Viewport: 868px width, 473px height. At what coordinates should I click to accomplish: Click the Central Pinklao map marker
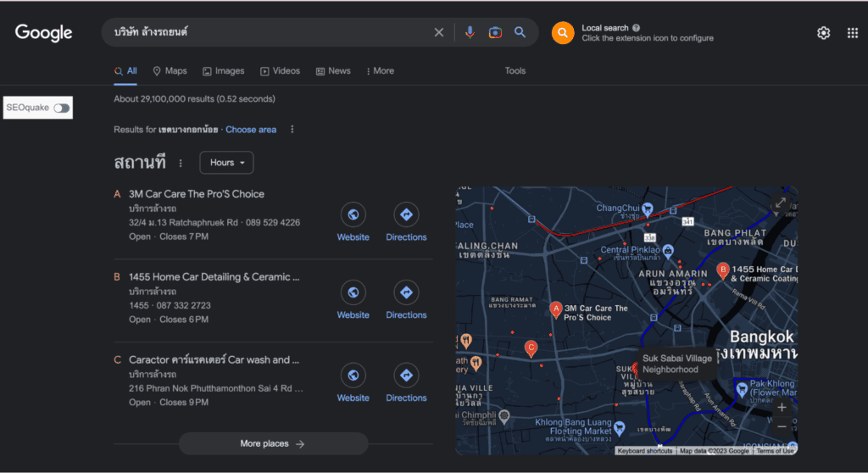(668, 251)
